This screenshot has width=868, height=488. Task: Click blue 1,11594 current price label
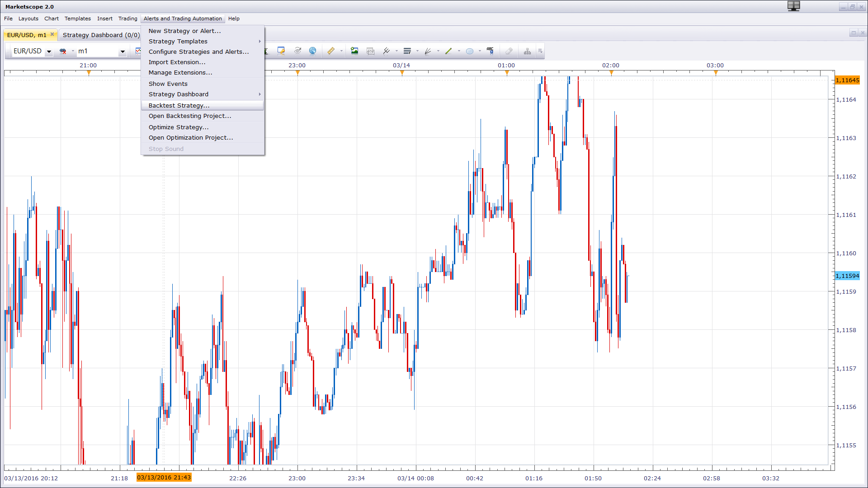coord(847,276)
